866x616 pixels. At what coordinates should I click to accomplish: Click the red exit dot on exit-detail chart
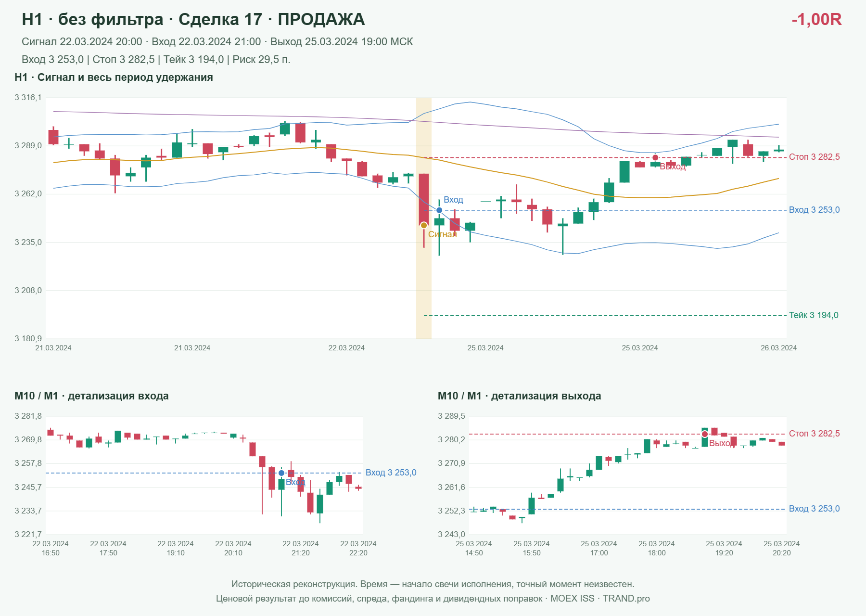coord(705,434)
